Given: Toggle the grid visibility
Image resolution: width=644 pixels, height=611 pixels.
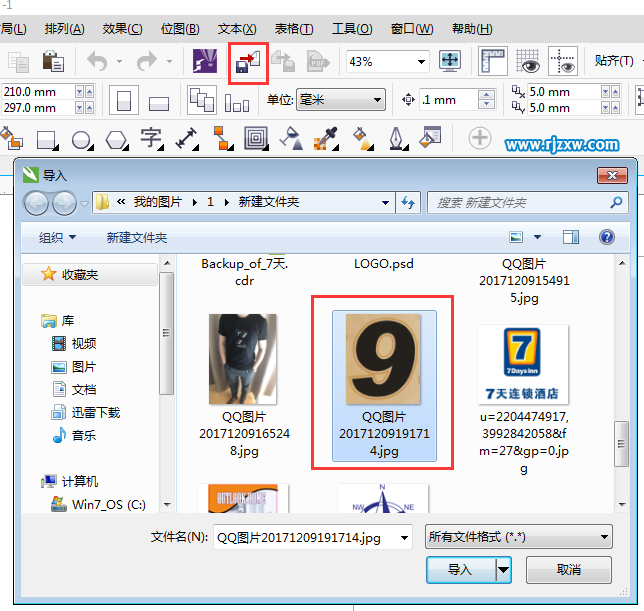Looking at the screenshot, I should (x=528, y=61).
